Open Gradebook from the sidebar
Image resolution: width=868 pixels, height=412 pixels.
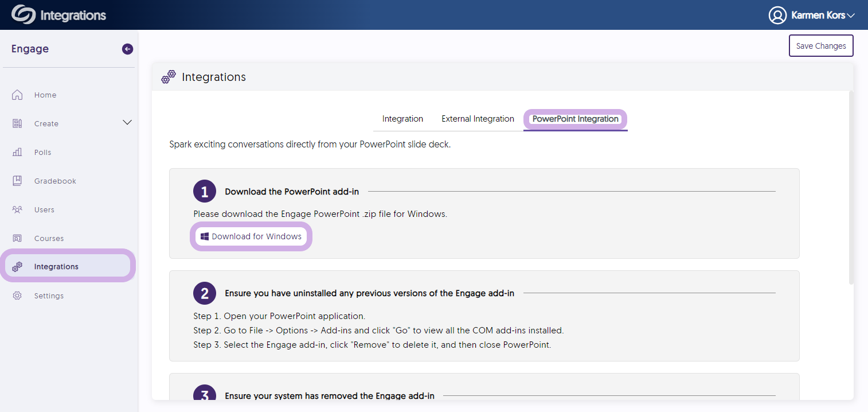click(x=55, y=181)
